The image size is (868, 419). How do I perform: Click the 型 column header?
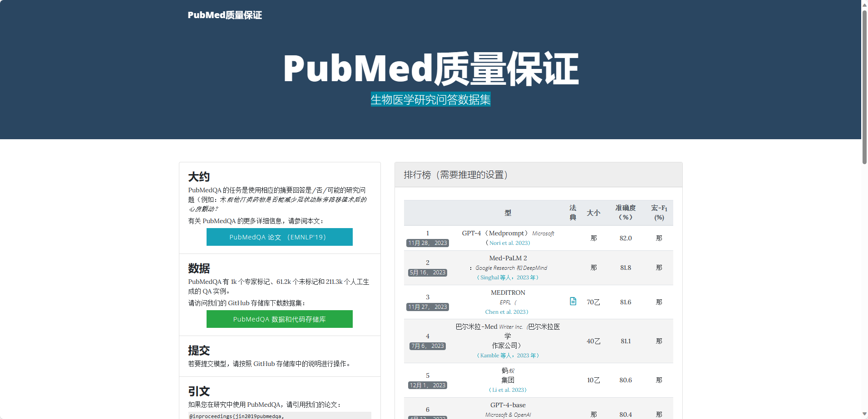pyautogui.click(x=507, y=212)
